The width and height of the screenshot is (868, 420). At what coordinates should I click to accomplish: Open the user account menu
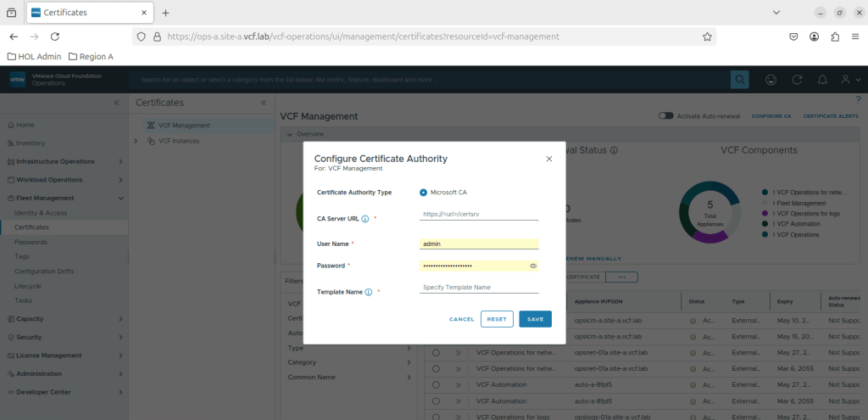tap(850, 80)
